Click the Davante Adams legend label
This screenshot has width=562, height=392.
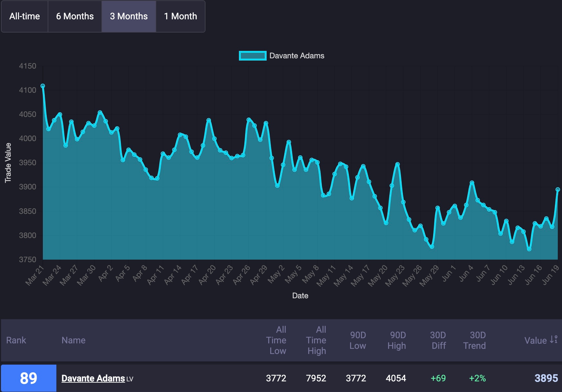coord(297,56)
